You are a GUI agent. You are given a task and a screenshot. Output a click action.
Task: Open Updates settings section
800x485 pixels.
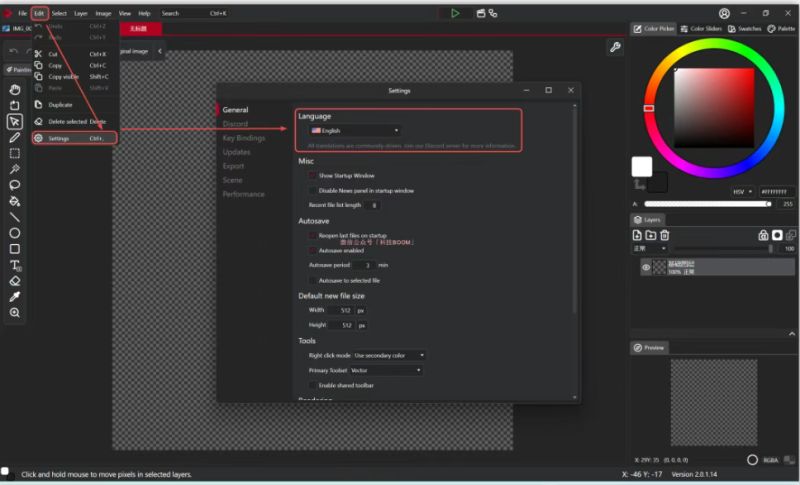[x=236, y=152]
